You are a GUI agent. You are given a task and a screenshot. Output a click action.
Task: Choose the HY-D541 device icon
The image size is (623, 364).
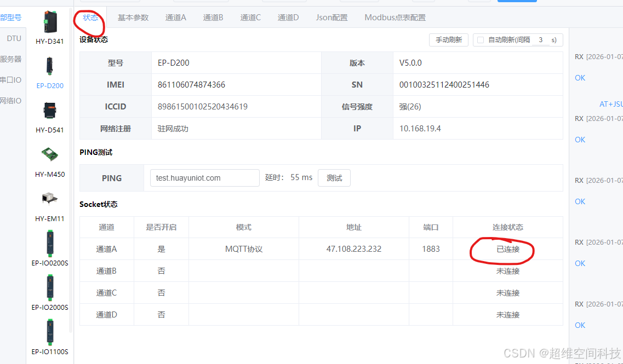[50, 111]
